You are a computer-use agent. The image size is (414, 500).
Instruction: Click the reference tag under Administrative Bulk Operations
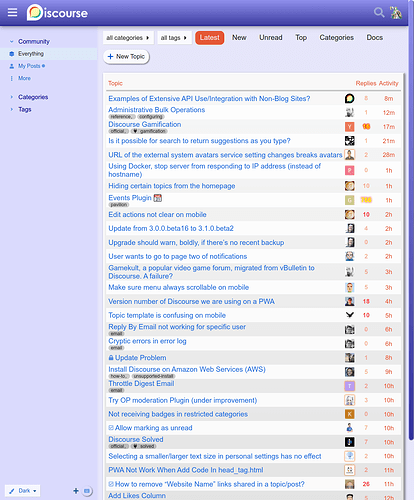click(x=122, y=117)
